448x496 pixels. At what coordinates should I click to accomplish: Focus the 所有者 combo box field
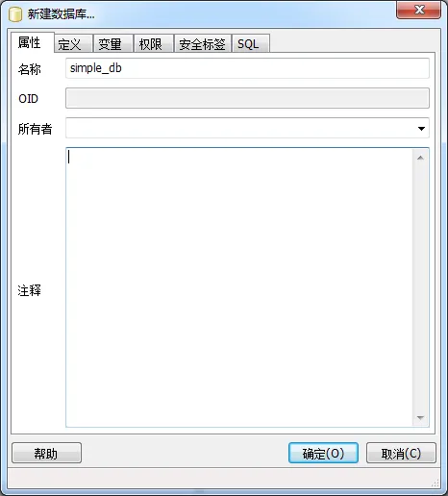(x=247, y=128)
